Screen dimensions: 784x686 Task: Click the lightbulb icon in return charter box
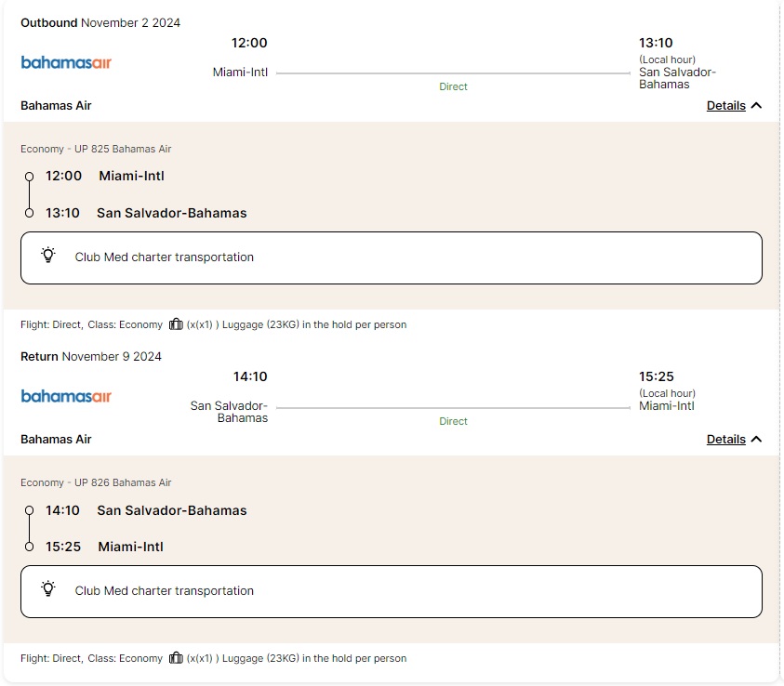tap(48, 589)
